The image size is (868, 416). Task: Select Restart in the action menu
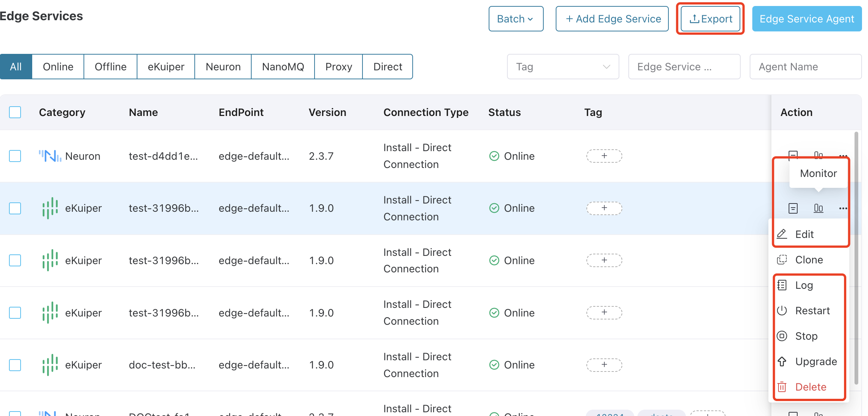pyautogui.click(x=809, y=311)
